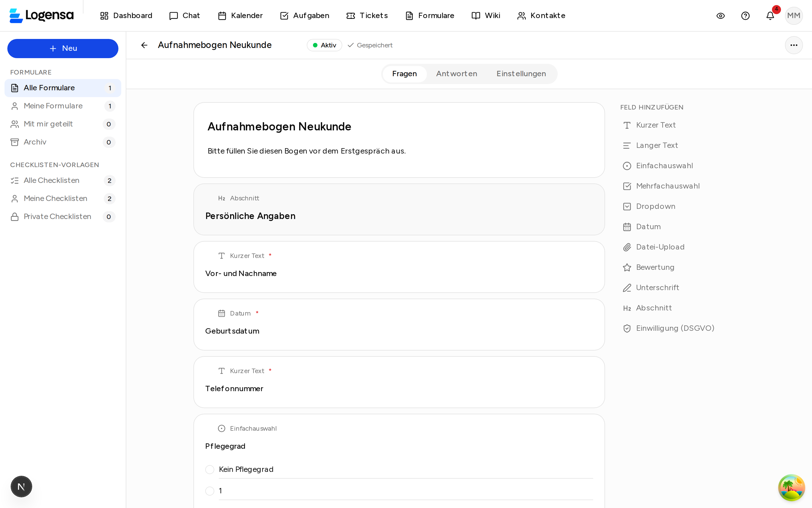Viewport: 812px width, 508px height.
Task: Select the Vor- und Nachname field
Action: click(x=399, y=267)
